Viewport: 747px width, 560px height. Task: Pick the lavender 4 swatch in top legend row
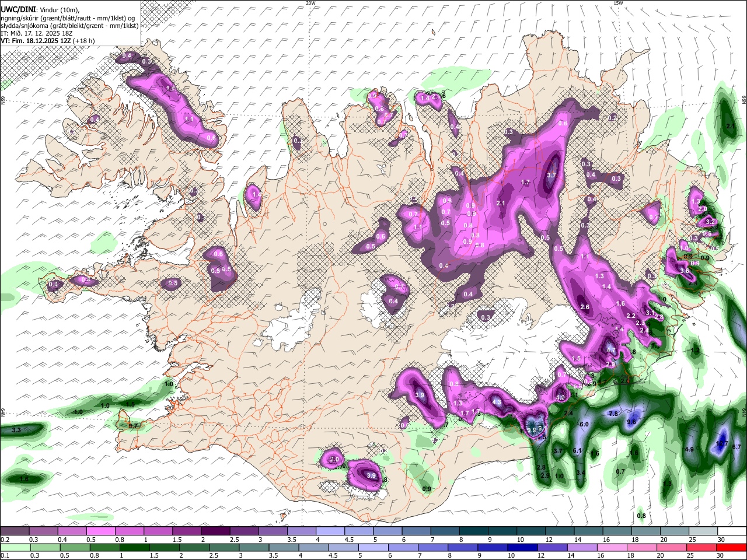[x=330, y=531]
